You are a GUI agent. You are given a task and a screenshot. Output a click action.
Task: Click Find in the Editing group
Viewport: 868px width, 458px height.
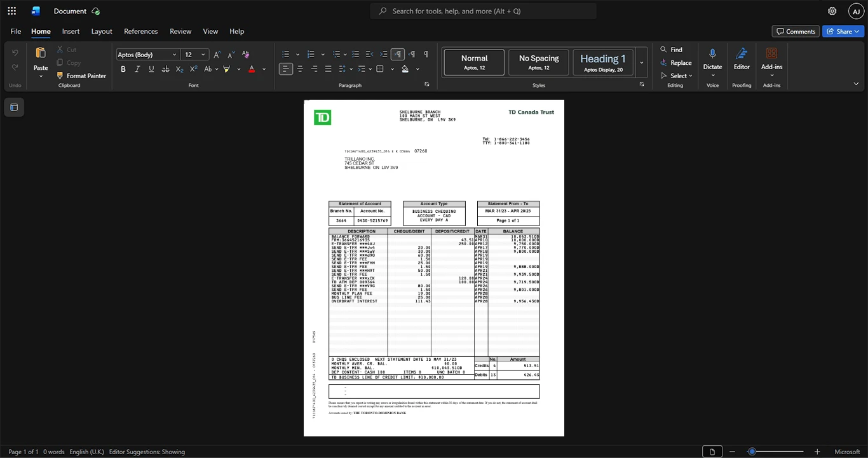[x=671, y=50]
